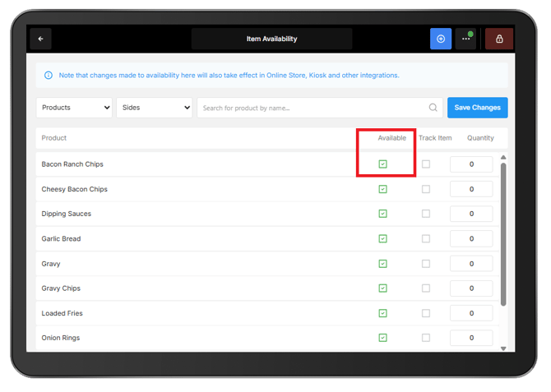Screen dimensions: 551x392
Task: Enable Track Item for Garlic Bread
Action: 426,239
